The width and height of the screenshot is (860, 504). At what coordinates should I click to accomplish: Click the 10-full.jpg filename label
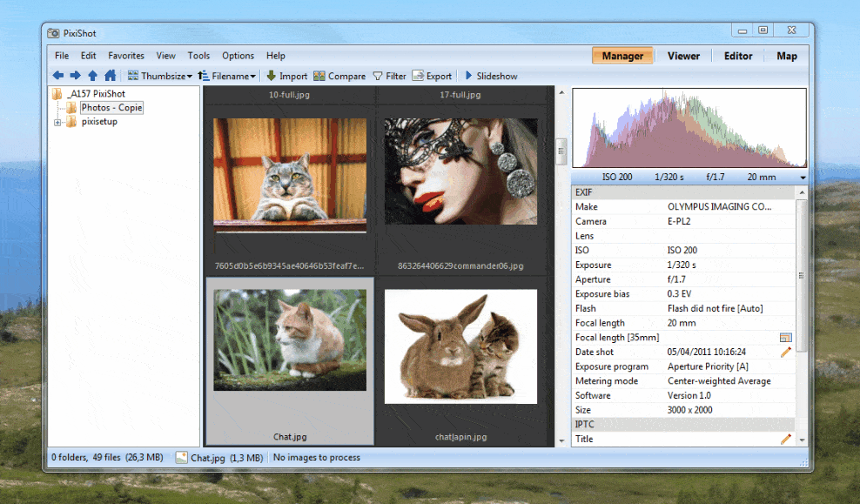(289, 95)
